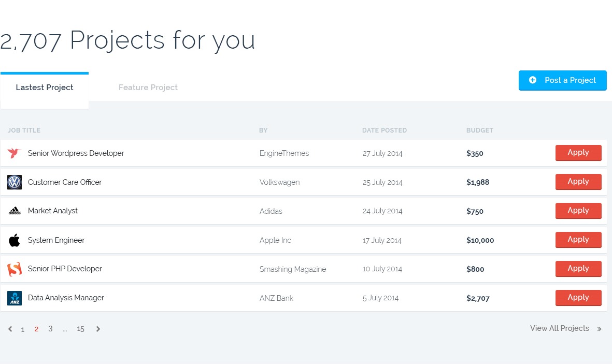The height and width of the screenshot is (364, 612).
Task: Apply to the Senior PHP Developer job
Action: tap(578, 268)
